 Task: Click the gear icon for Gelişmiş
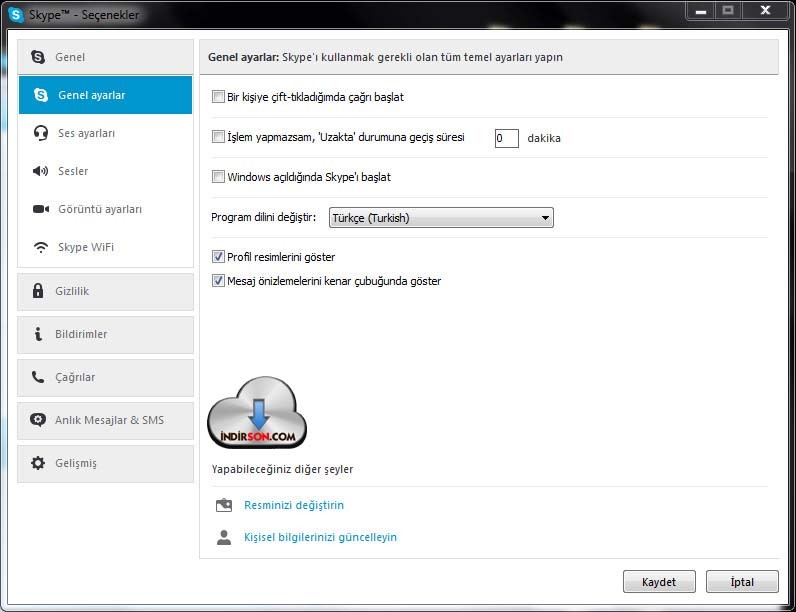coord(38,463)
